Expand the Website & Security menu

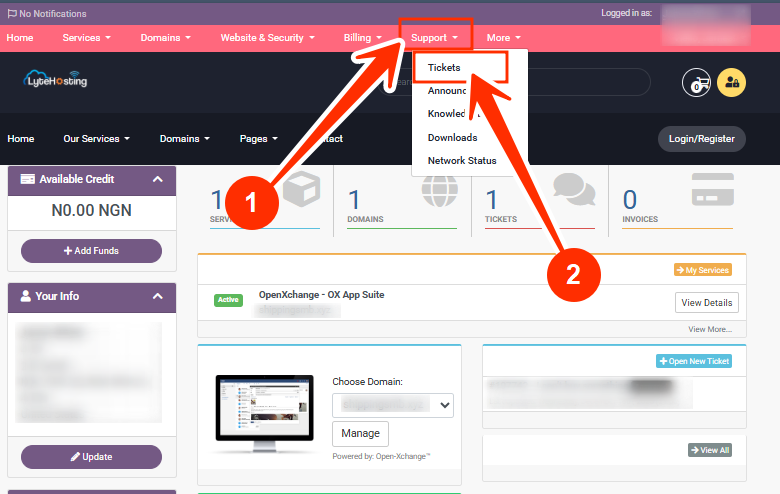[x=267, y=38]
